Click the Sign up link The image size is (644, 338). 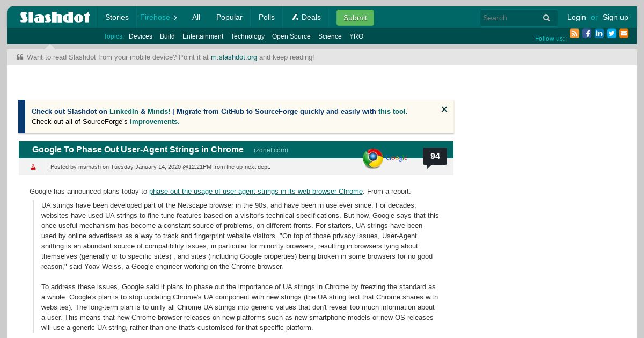pos(616,17)
